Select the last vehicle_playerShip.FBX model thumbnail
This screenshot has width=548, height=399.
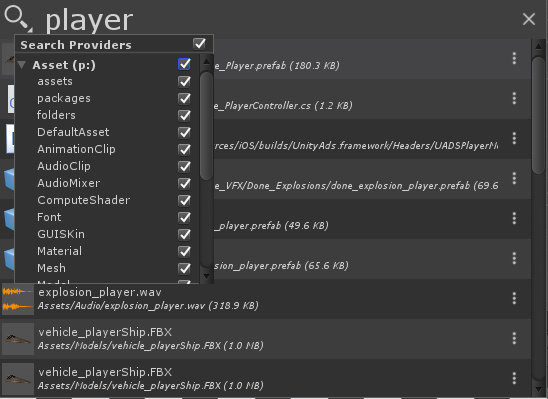click(18, 379)
